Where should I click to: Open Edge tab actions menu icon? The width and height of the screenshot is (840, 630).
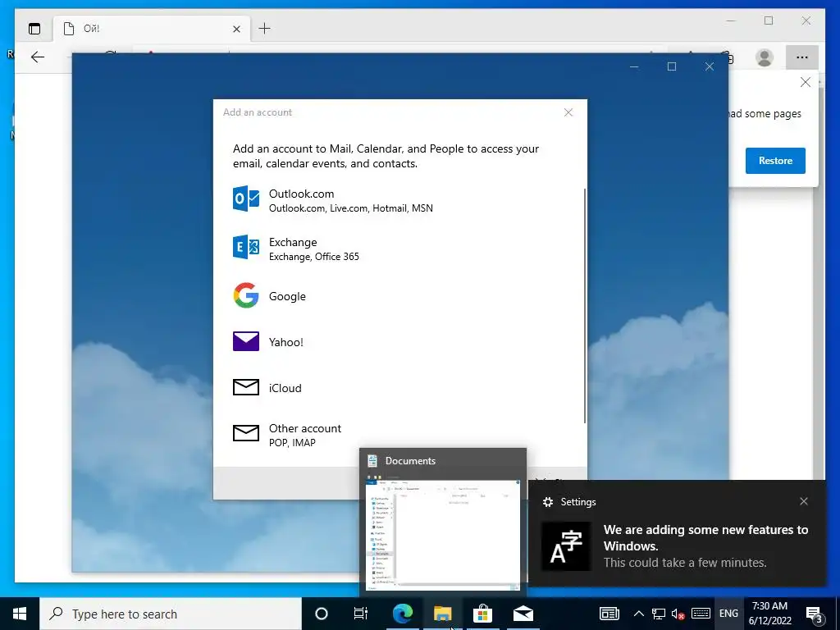pyautogui.click(x=34, y=29)
